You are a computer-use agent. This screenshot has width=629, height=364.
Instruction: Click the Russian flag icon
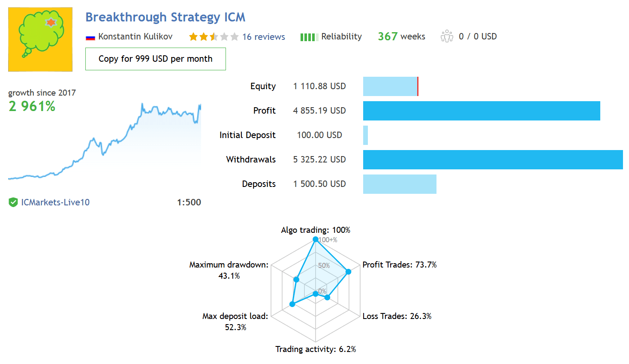[x=90, y=37]
